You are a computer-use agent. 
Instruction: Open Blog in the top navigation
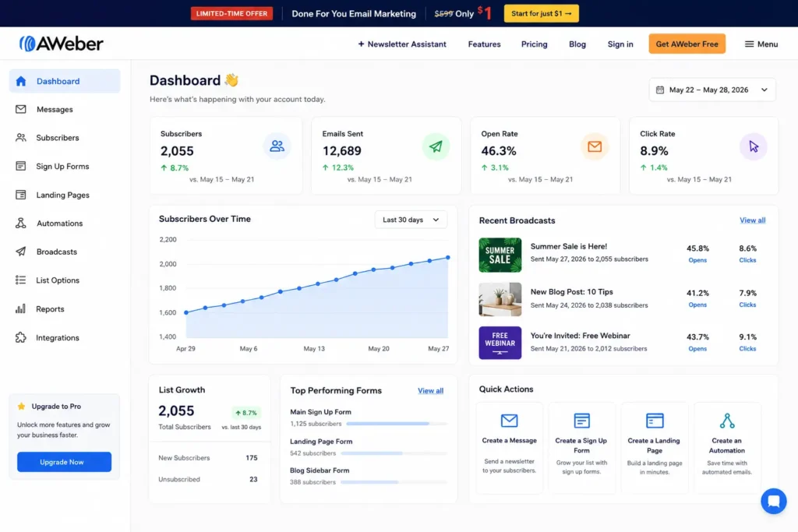577,44
